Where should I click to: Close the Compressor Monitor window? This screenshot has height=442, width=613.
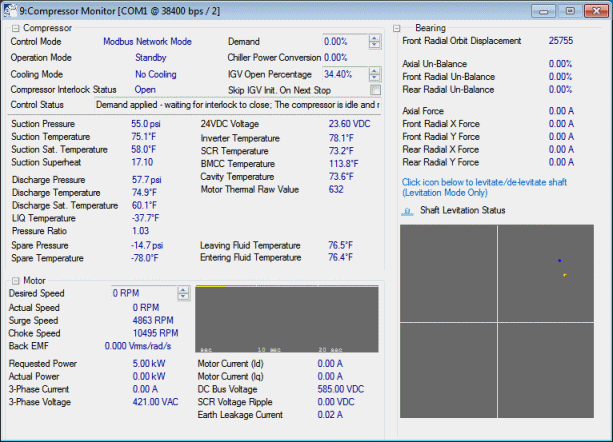pyautogui.click(x=596, y=11)
